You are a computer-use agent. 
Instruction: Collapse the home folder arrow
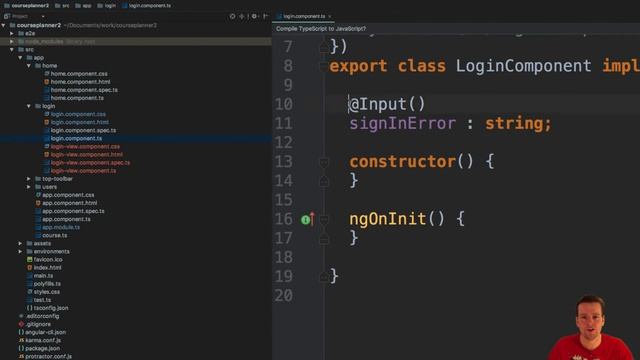coord(29,66)
